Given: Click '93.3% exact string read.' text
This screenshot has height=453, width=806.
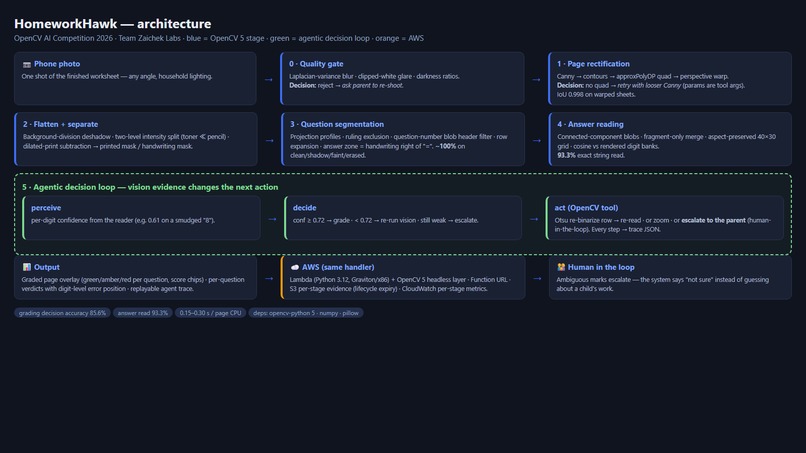Looking at the screenshot, I should (591, 155).
